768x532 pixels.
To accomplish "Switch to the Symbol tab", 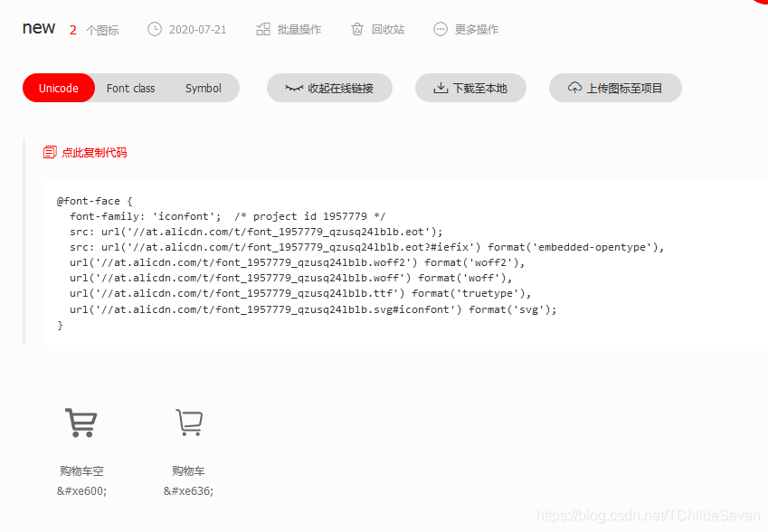I will click(204, 88).
